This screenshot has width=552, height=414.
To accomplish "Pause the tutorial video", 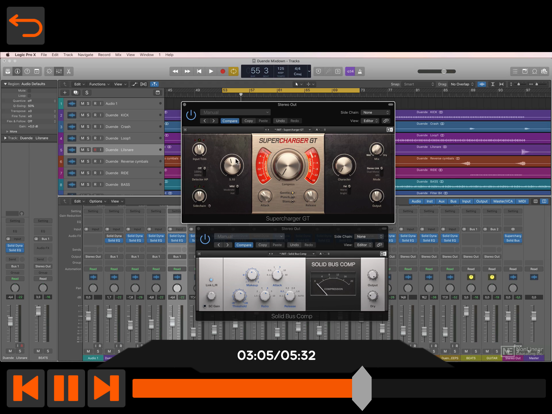I will pyautogui.click(x=66, y=388).
